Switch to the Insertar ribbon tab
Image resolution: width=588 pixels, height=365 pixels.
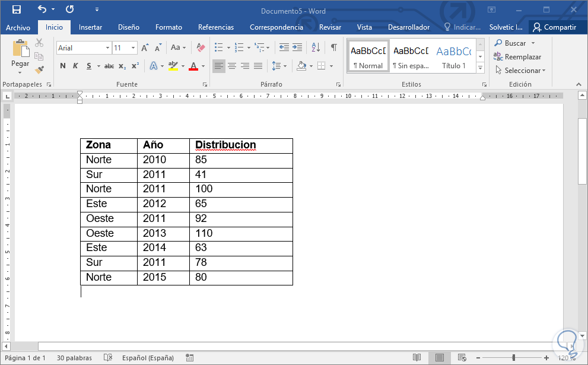(90, 27)
